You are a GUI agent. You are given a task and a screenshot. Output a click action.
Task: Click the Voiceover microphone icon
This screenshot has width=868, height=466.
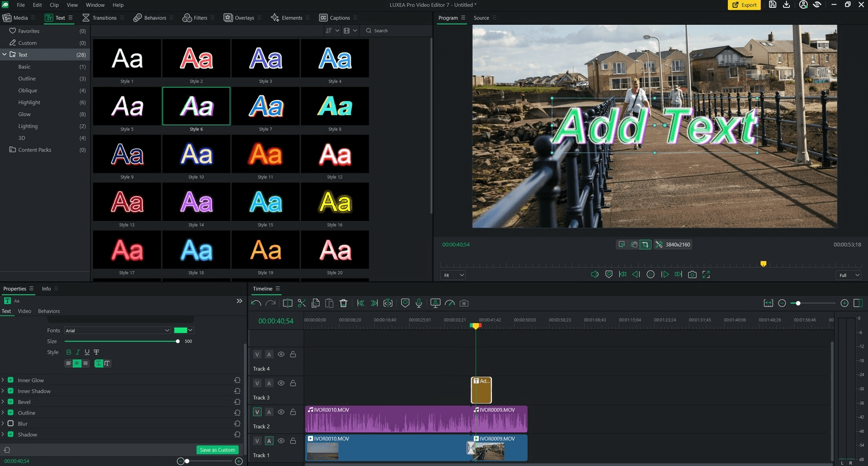(x=418, y=302)
